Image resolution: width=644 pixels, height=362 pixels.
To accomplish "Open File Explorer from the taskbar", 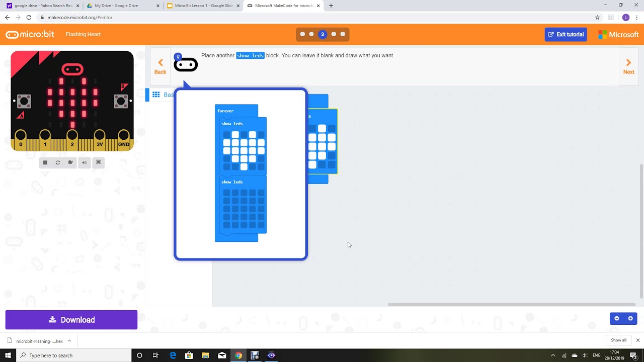I will tap(205, 355).
